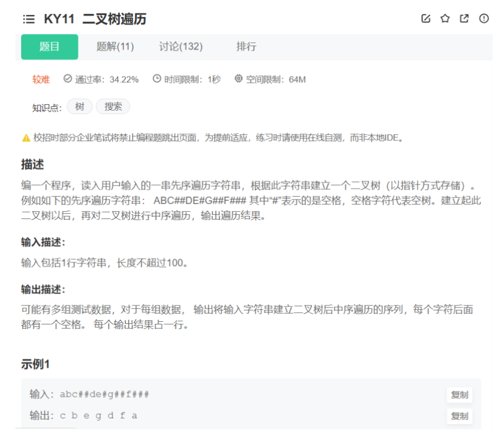This screenshot has height=438, width=504.
Task: Click the 树 knowledge tag
Action: 80,106
